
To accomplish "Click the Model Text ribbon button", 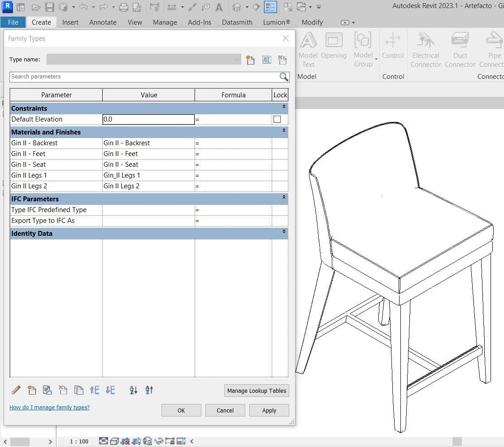I will [x=308, y=50].
